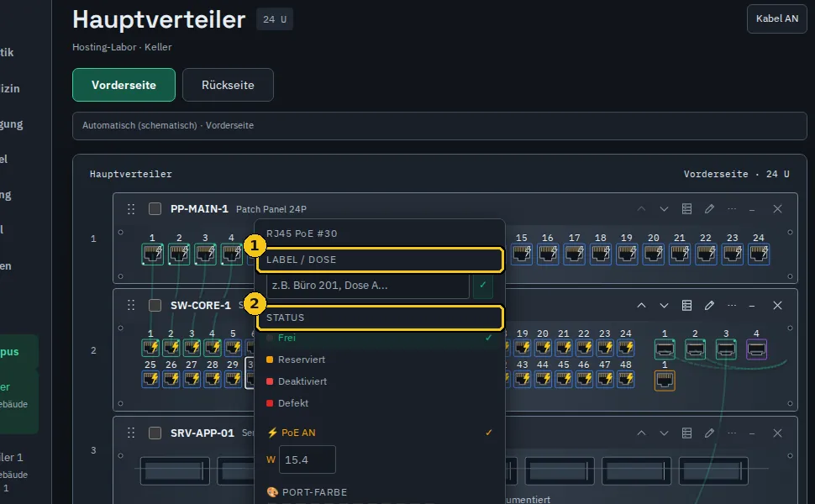Image resolution: width=815 pixels, height=504 pixels.
Task: Grab the drag handle of PP-MAIN-1
Action: (131, 209)
